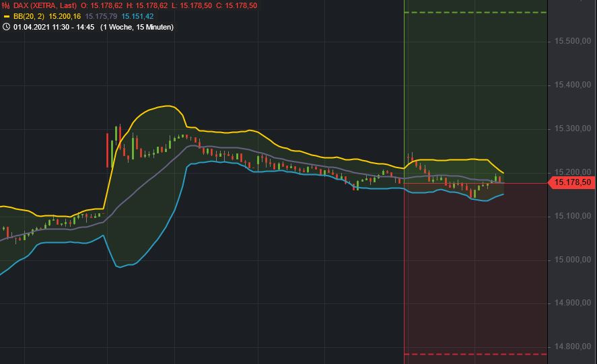Click the 15.300,00 price axis label
The image size is (597, 364).
pos(572,129)
